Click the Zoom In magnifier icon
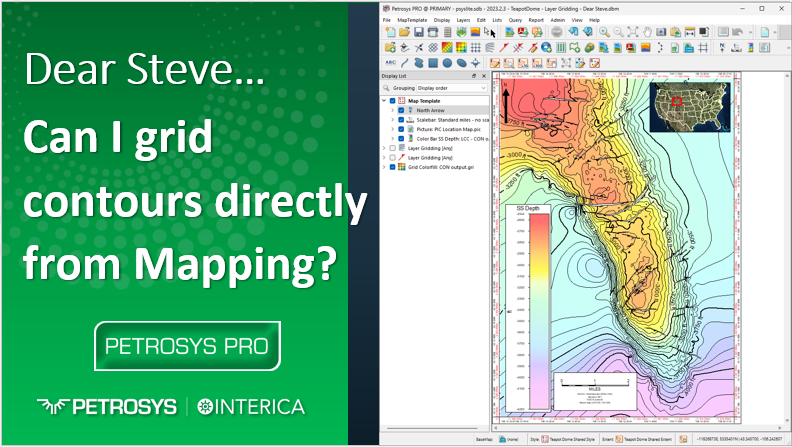The image size is (792, 447). pos(604,32)
